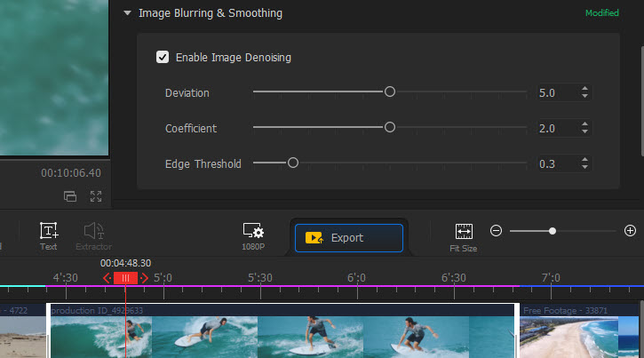
Task: Increase Edge Threshold with up arrow
Action: click(x=584, y=159)
